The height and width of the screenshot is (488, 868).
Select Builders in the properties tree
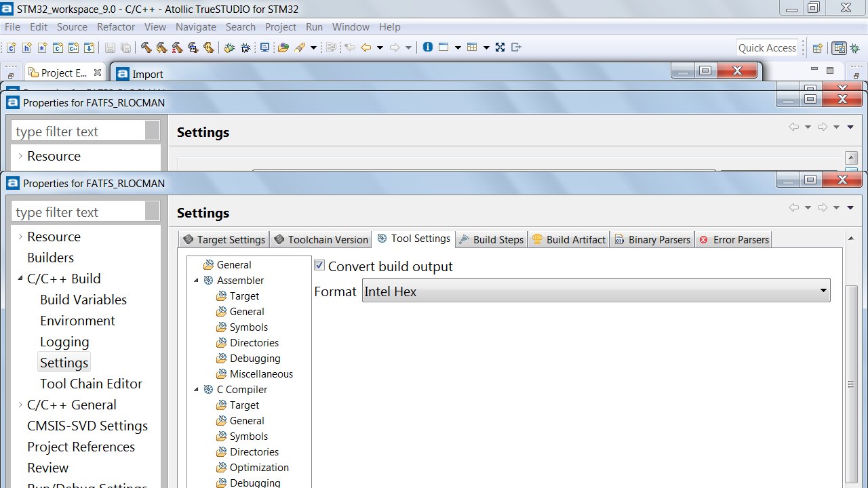50,258
